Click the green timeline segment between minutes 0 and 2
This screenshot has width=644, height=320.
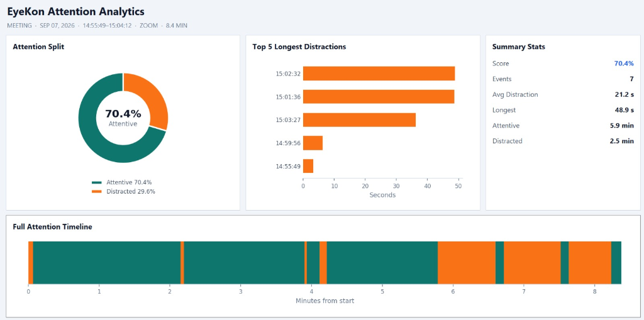tap(107, 263)
